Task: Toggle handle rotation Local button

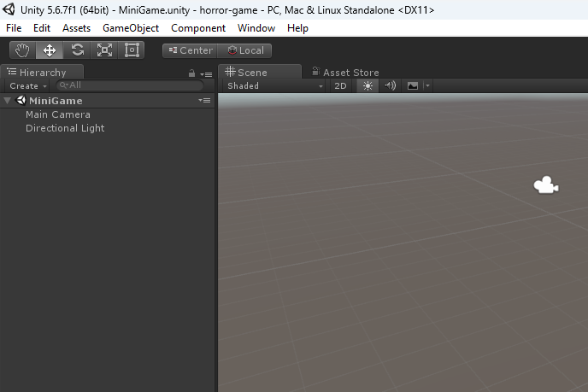Action: (244, 50)
